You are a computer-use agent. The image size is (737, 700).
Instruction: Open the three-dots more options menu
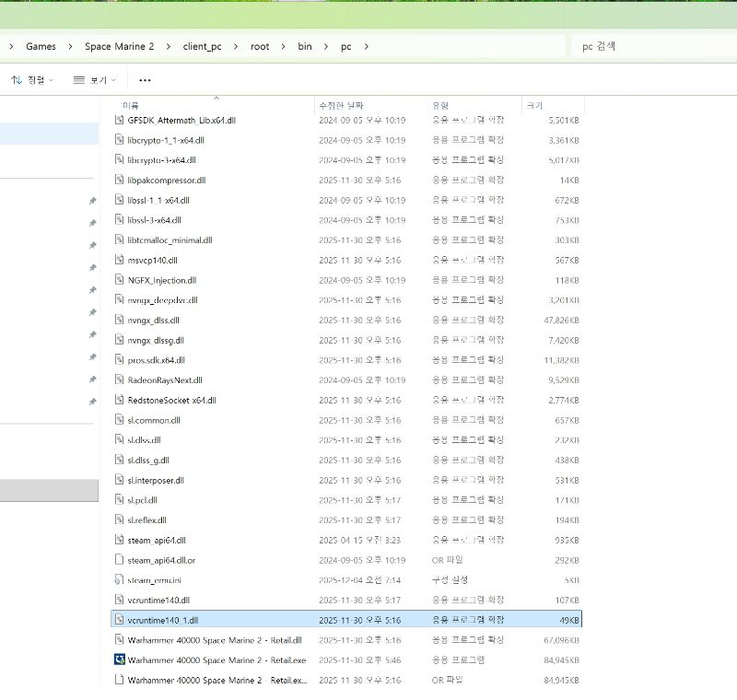[145, 80]
